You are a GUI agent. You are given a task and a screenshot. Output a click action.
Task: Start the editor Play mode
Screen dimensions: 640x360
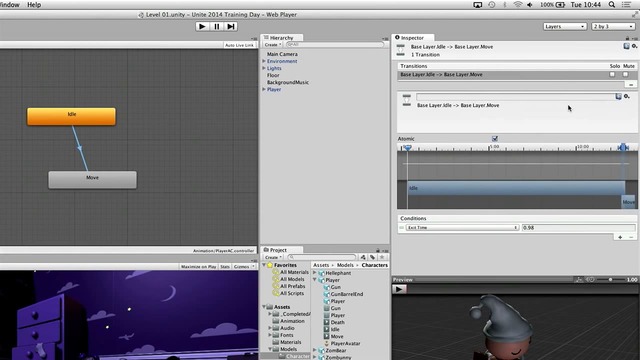pyautogui.click(x=202, y=27)
